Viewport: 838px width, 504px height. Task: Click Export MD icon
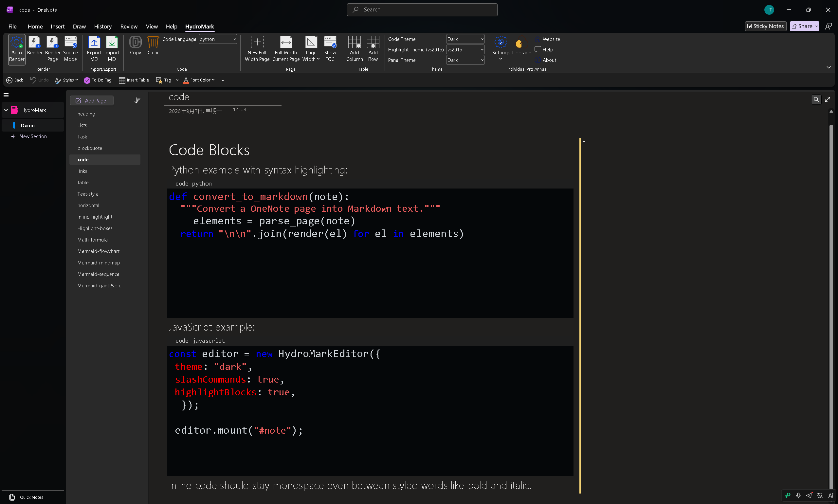point(94,49)
